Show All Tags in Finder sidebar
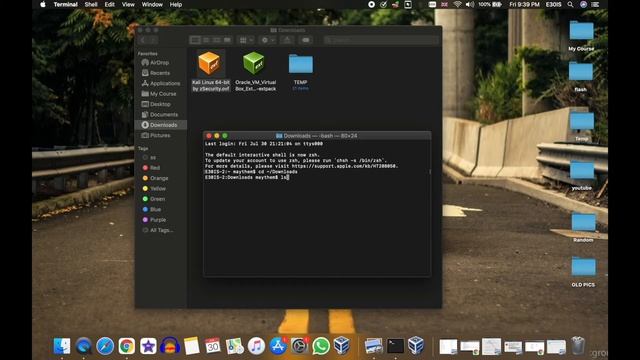The height and width of the screenshot is (360, 640). (x=158, y=230)
